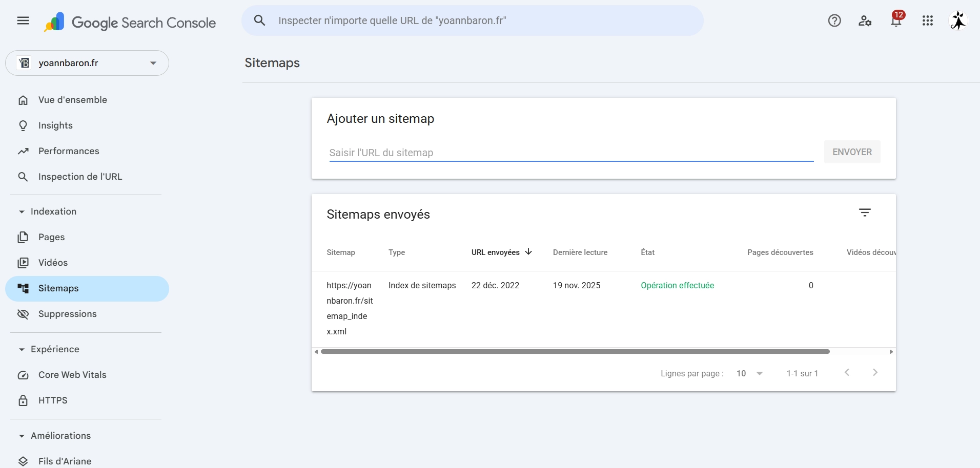Viewport: 980px width, 468px height.
Task: Click the Insights lightbulb icon
Action: coord(23,125)
